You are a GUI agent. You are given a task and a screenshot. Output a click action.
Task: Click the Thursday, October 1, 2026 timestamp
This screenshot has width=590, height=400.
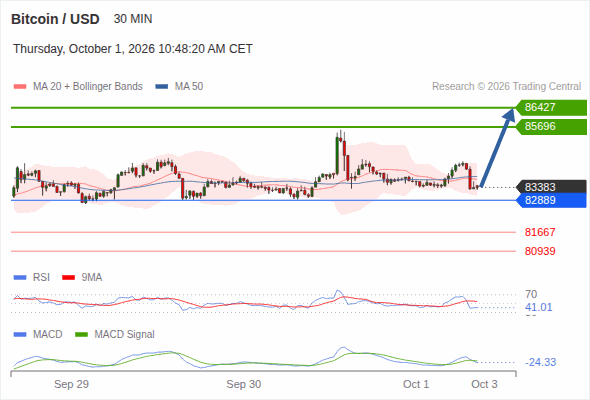[133, 49]
